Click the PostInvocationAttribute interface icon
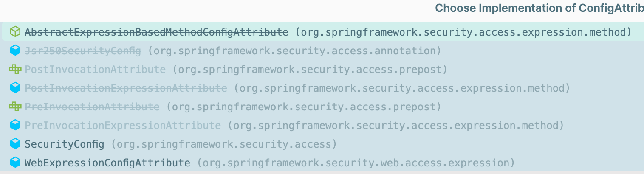The width and height of the screenshot is (644, 174). click(x=15, y=69)
